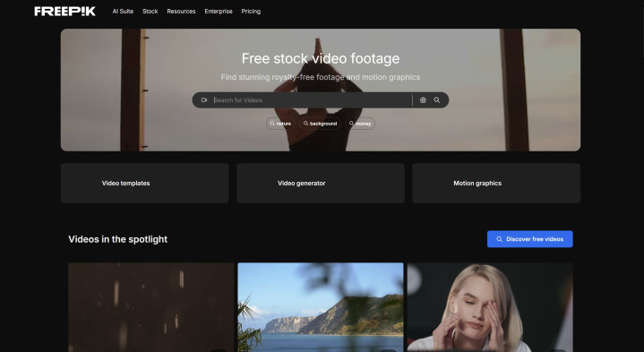
Task: Open the Motion graphics card
Action: click(x=496, y=184)
